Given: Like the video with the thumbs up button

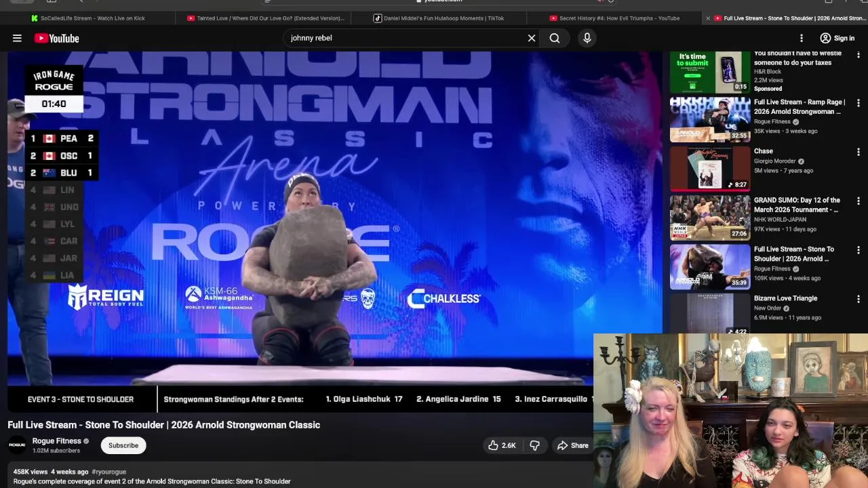Looking at the screenshot, I should (502, 445).
